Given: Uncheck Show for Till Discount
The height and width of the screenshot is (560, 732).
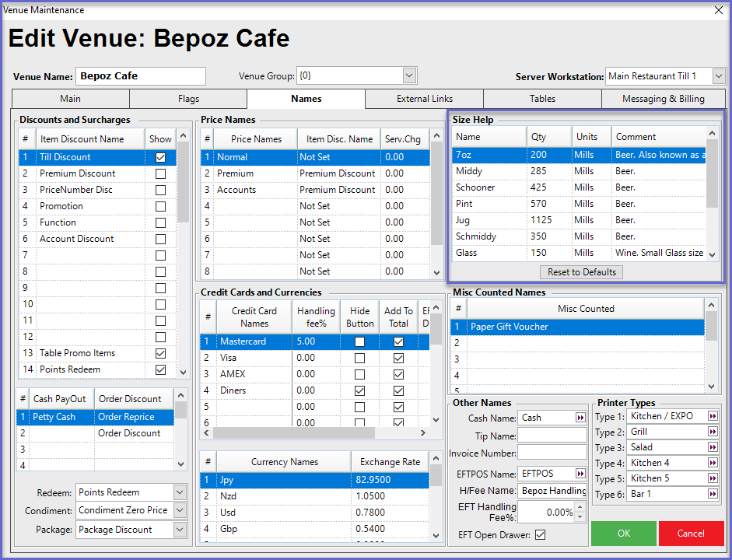Looking at the screenshot, I should [x=160, y=157].
